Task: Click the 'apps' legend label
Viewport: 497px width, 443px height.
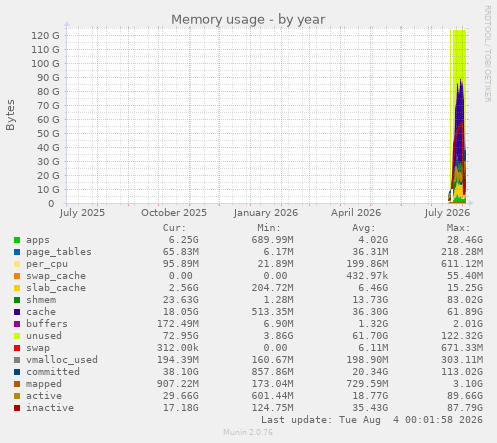Action: click(38, 240)
